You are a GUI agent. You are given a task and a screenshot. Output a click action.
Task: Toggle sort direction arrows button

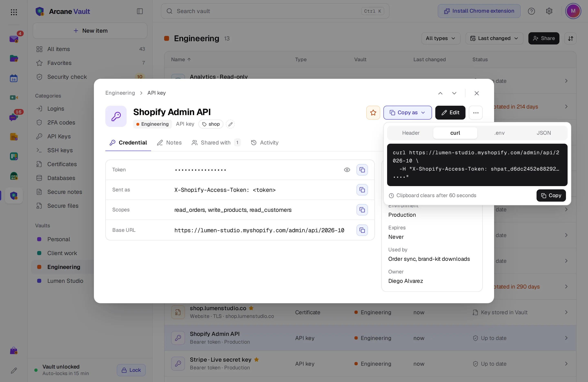[570, 39]
